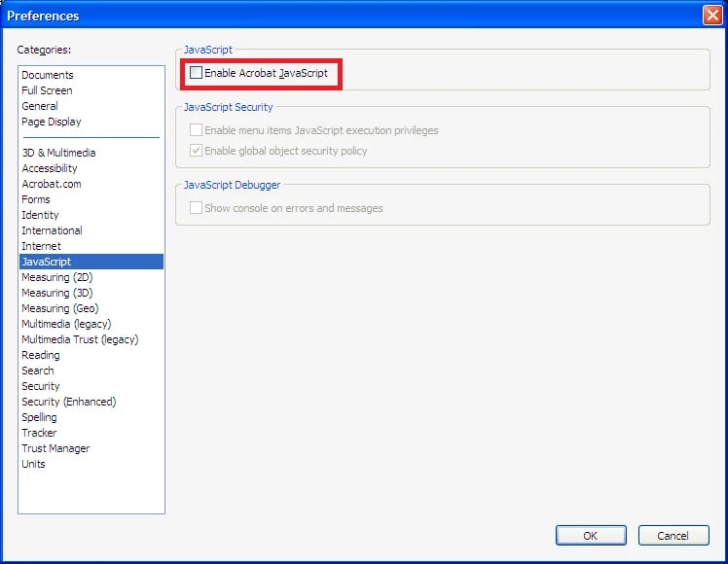Select the Documents category
The image size is (728, 564).
click(x=48, y=75)
